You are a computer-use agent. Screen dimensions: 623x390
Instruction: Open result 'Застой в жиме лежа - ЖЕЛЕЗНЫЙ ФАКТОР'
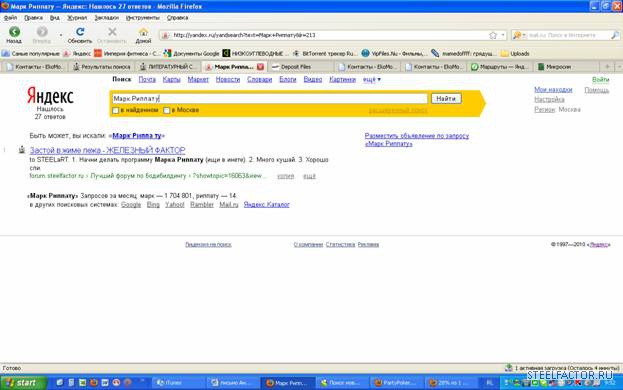pos(107,150)
